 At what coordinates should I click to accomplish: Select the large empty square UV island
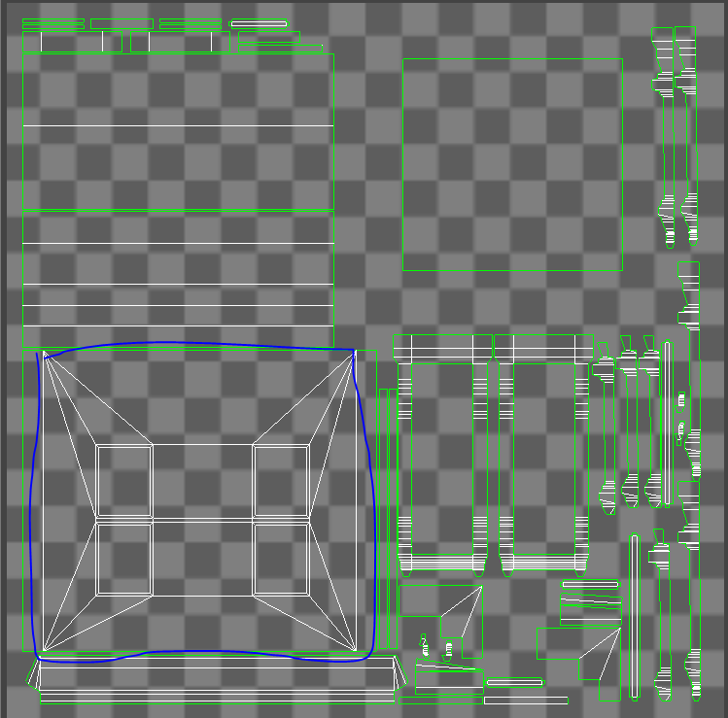(512, 164)
